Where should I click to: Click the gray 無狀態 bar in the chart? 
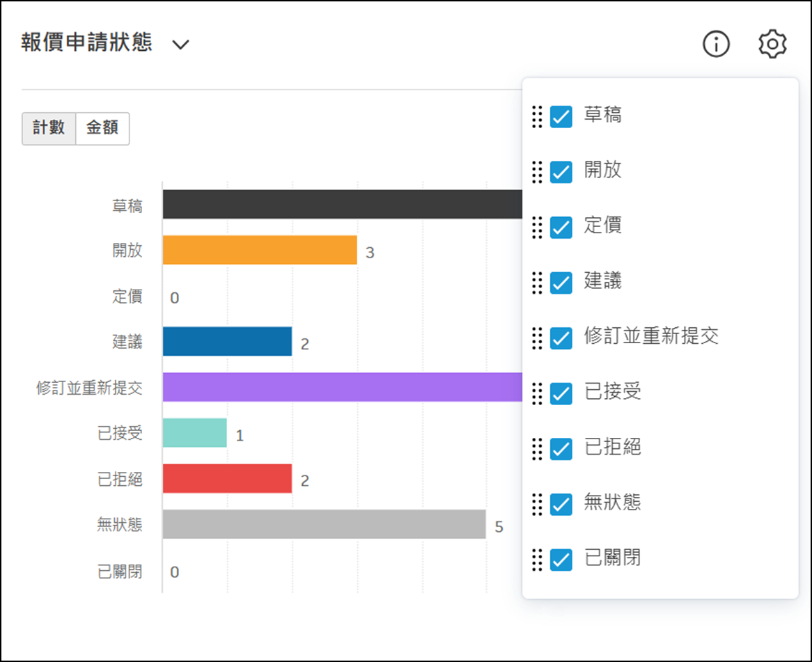tap(324, 524)
